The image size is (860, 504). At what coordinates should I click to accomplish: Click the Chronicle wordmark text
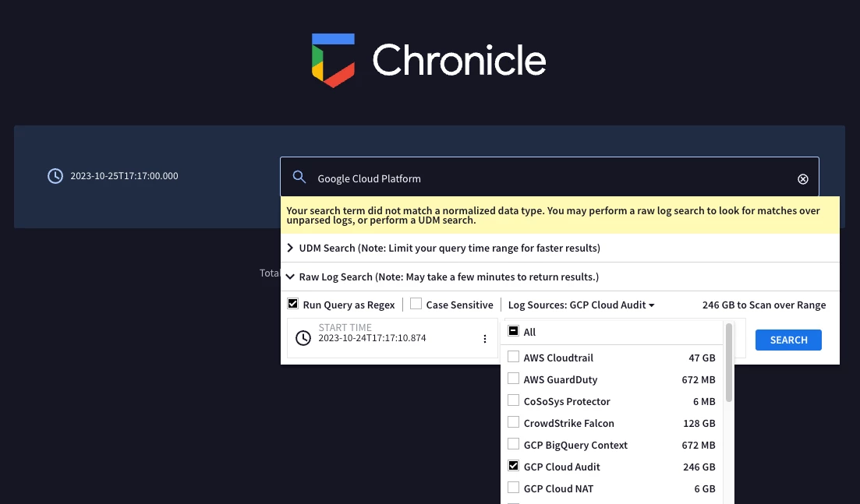pos(459,60)
